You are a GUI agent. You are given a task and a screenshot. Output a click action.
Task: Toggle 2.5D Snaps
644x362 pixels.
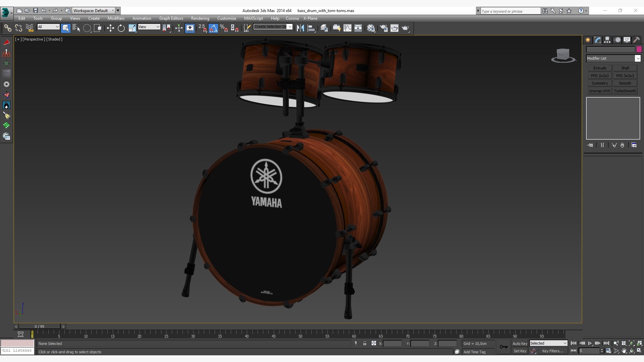[202, 28]
